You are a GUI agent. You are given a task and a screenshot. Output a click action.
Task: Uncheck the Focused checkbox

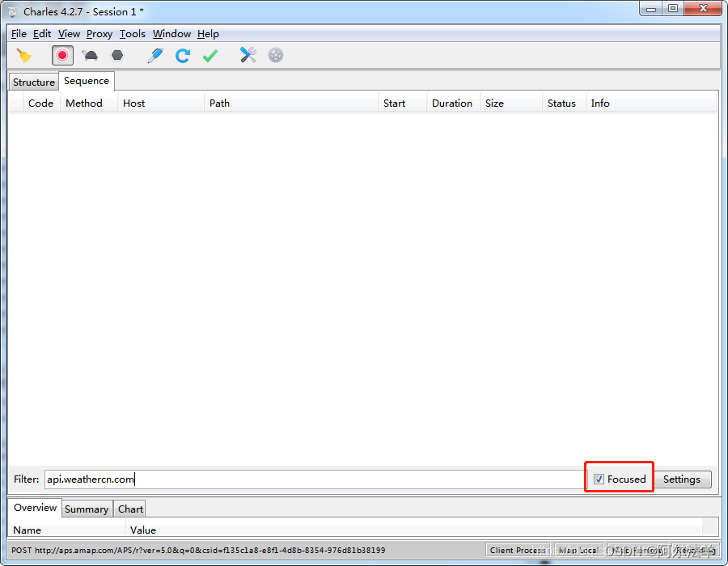pyautogui.click(x=599, y=479)
